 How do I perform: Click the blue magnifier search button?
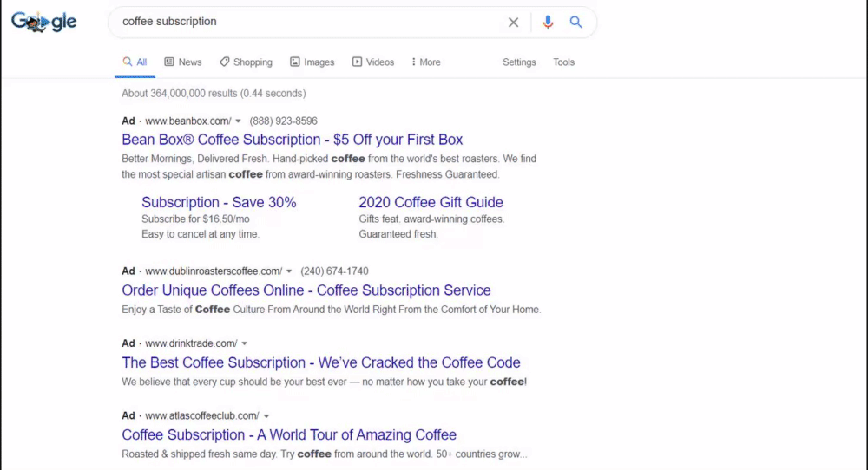click(x=575, y=23)
